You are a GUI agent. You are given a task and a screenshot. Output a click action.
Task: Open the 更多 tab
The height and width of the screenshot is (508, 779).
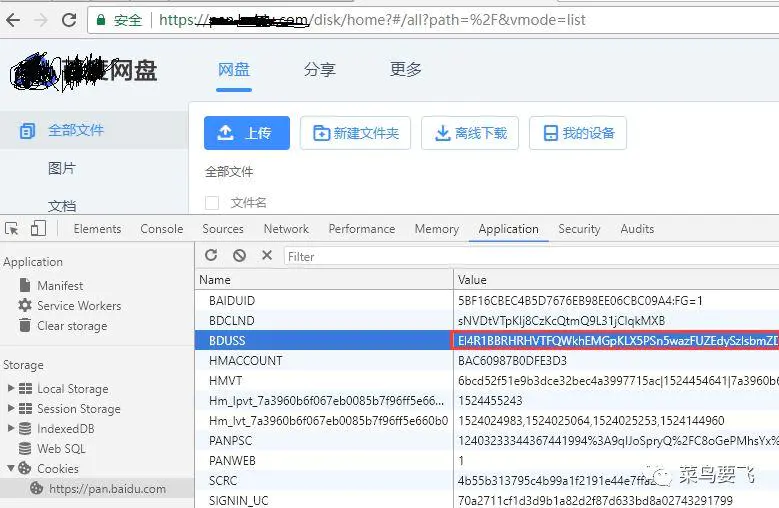(406, 70)
